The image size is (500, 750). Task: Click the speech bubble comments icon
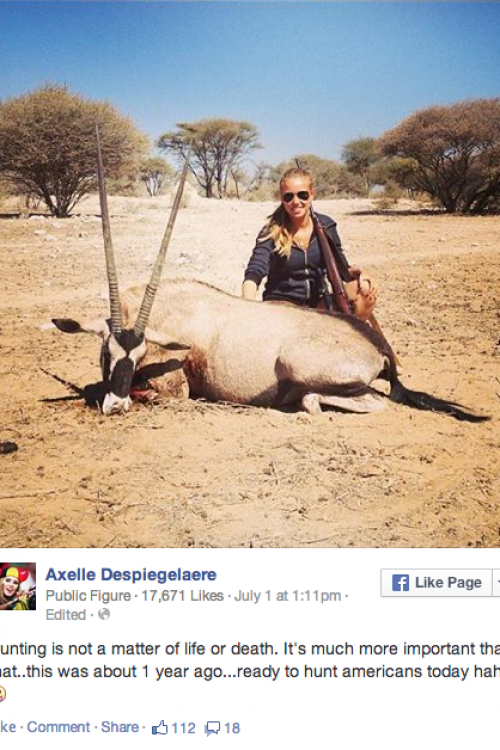pos(212,728)
